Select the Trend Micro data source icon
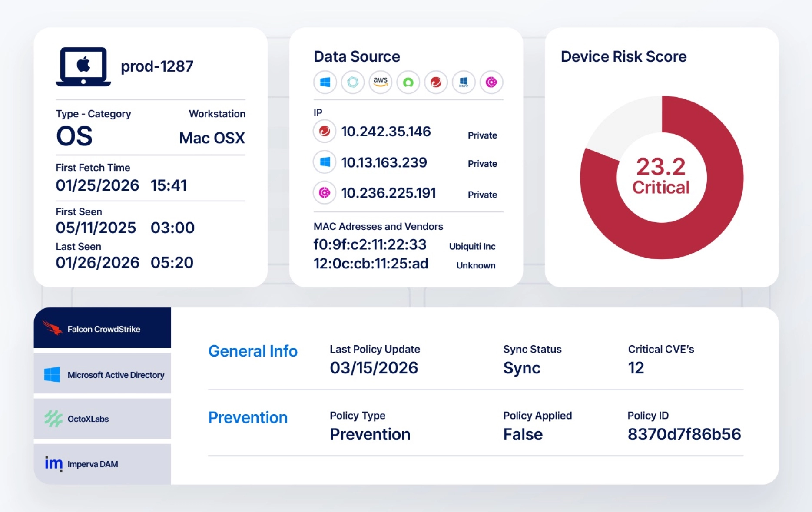The image size is (812, 512). click(x=436, y=82)
